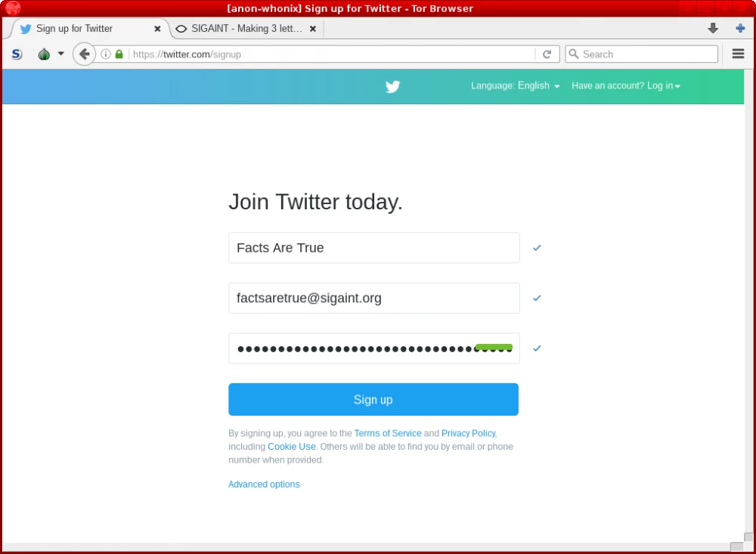Click the checkmark beside the password field
The height and width of the screenshot is (554, 756).
(537, 348)
